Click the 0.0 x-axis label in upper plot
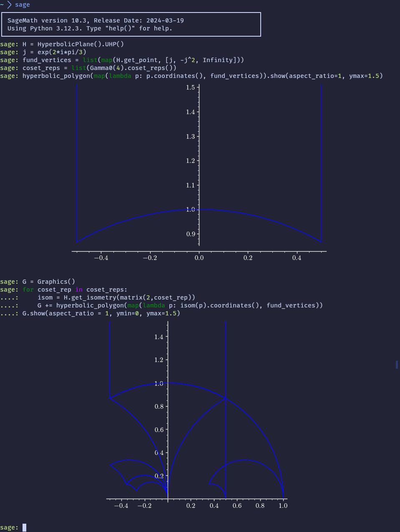Viewport: 400px width, 532px height. 199,258
